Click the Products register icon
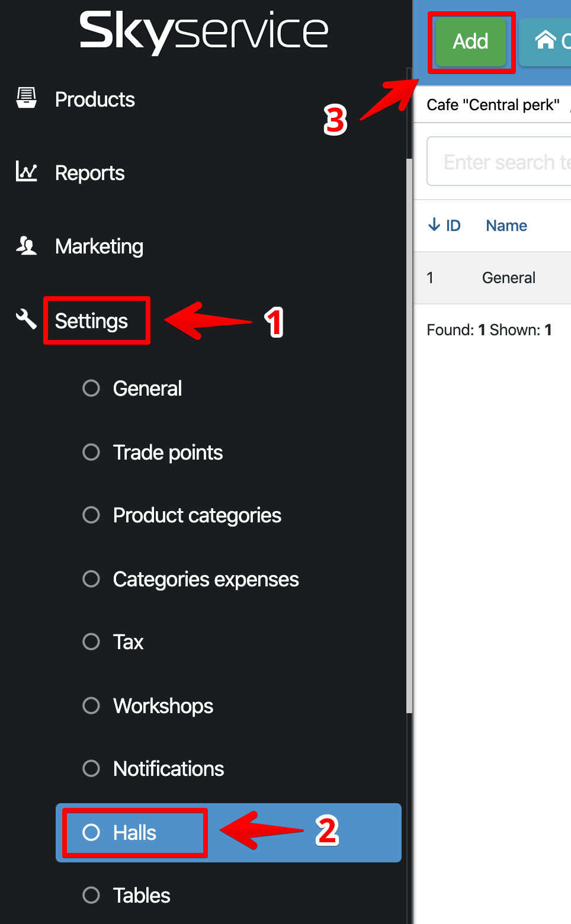This screenshot has width=571, height=924. pyautogui.click(x=27, y=98)
